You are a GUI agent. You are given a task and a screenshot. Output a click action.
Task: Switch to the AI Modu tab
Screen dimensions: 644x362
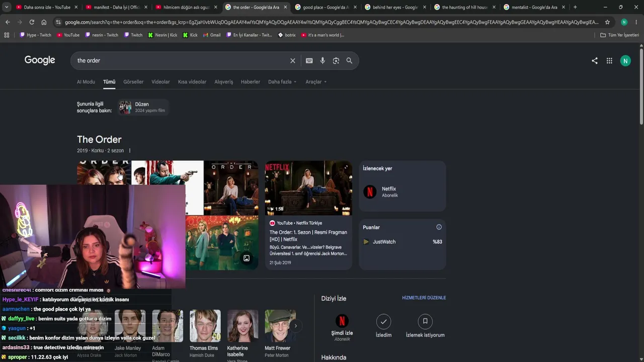pos(86,82)
